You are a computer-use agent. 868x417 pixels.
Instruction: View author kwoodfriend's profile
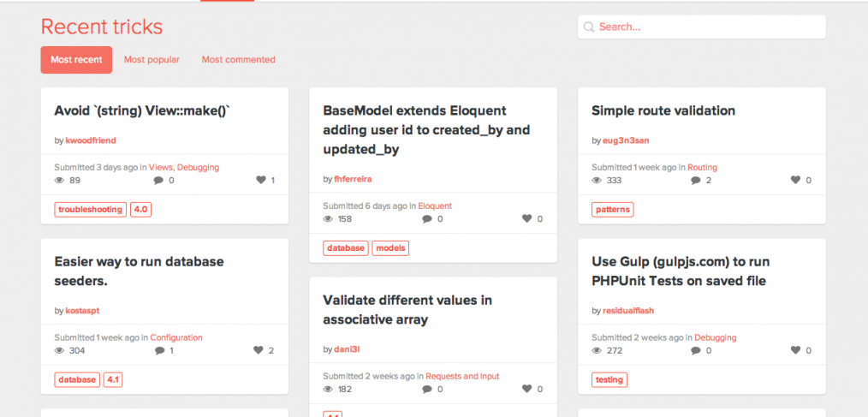point(91,140)
